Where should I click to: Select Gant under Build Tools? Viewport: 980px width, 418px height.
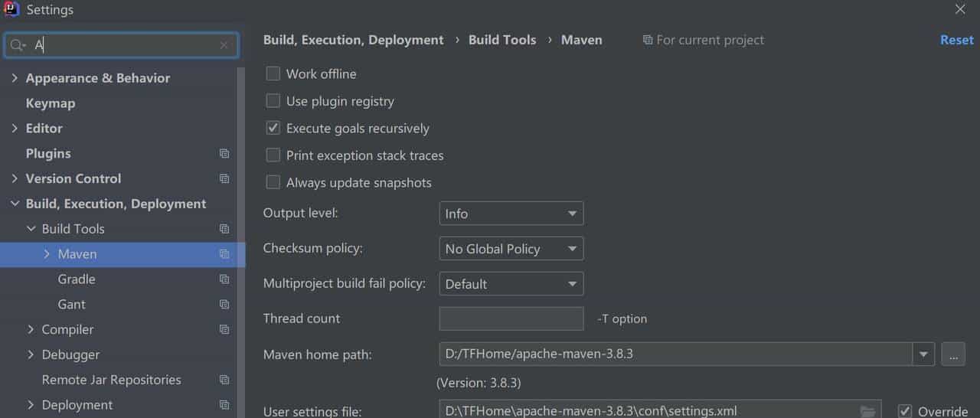tap(72, 305)
